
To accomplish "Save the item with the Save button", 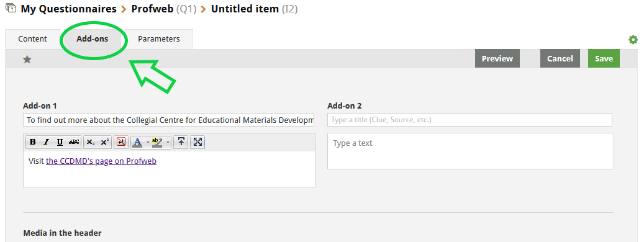I will click(x=604, y=59).
